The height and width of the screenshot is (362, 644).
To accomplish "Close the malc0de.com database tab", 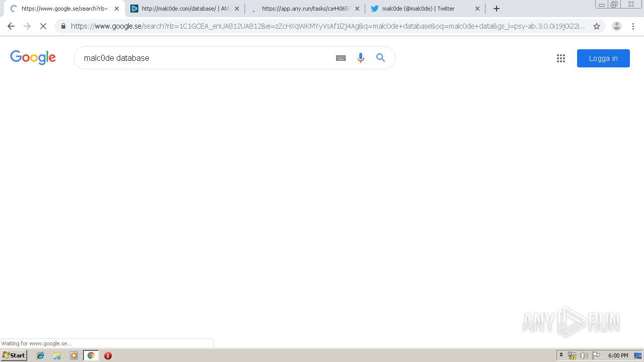I will coord(237,9).
